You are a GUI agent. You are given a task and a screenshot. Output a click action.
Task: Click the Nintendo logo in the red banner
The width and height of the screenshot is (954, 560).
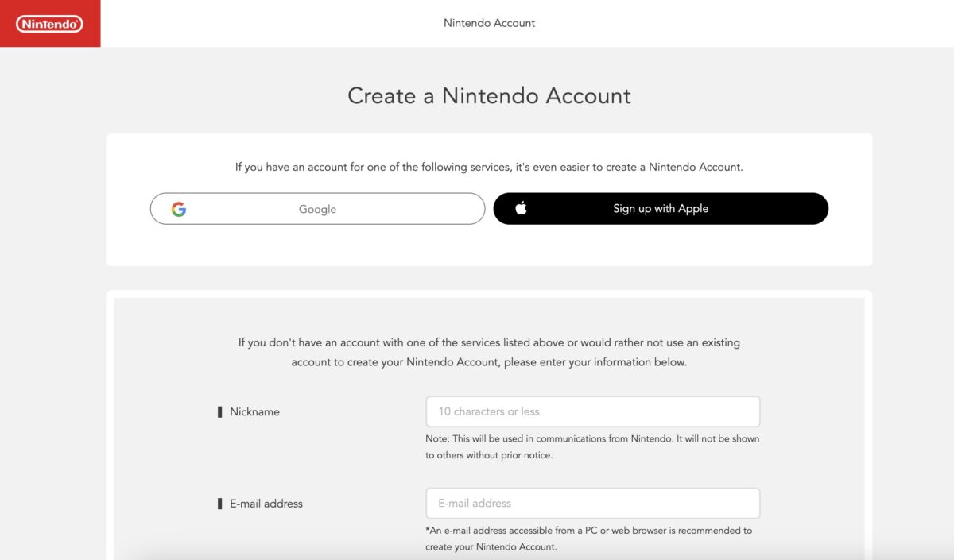coord(49,24)
